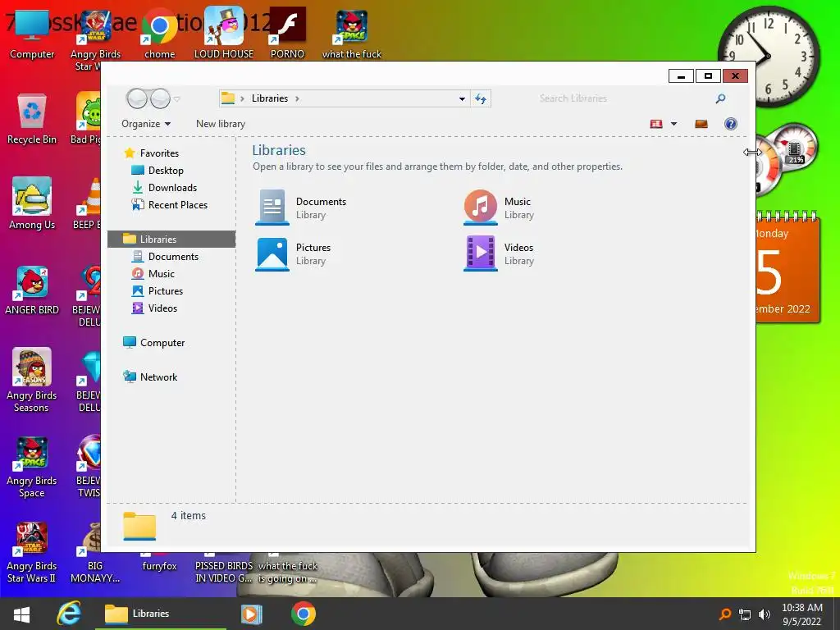Open the Music library
Screen dimensions: 840x630
point(499,208)
